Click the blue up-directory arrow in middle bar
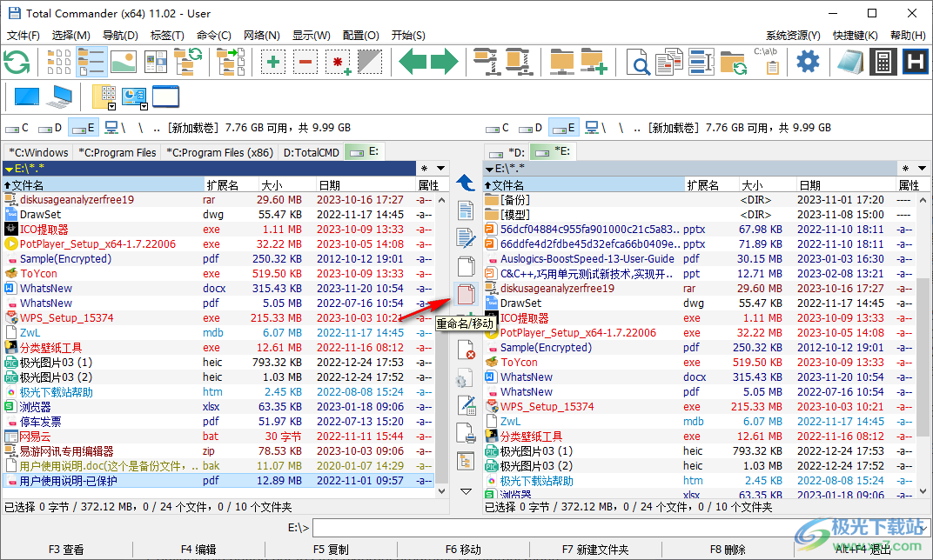The image size is (933, 560). [x=466, y=183]
